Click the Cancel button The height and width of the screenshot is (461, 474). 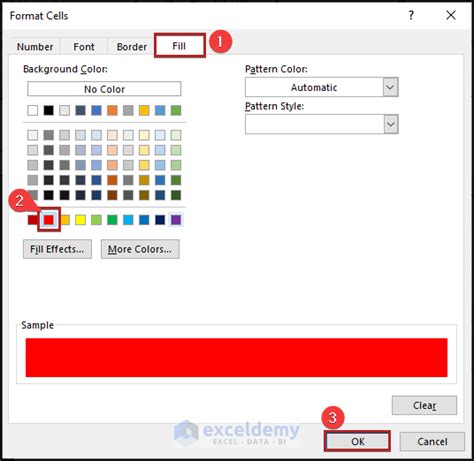point(432,441)
